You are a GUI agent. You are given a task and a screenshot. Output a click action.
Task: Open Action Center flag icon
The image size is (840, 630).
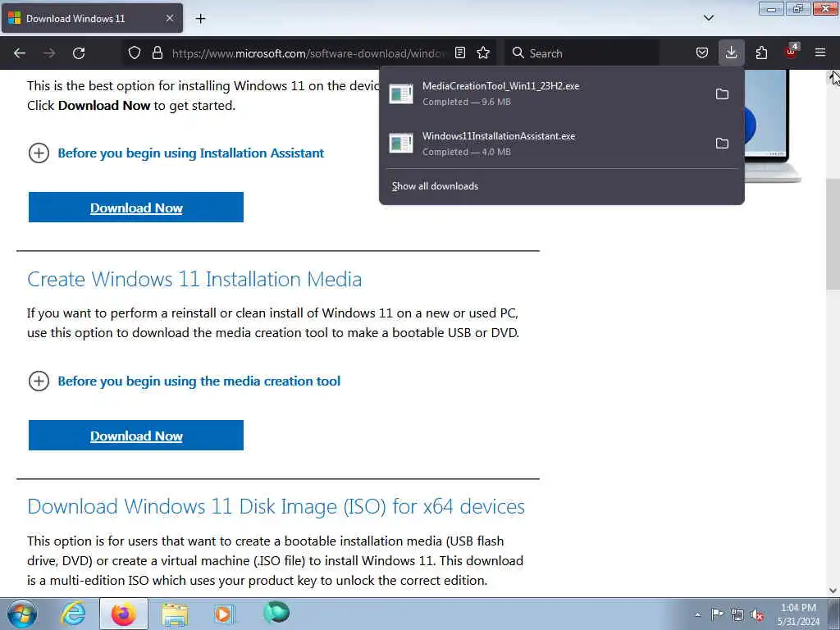coord(717,614)
